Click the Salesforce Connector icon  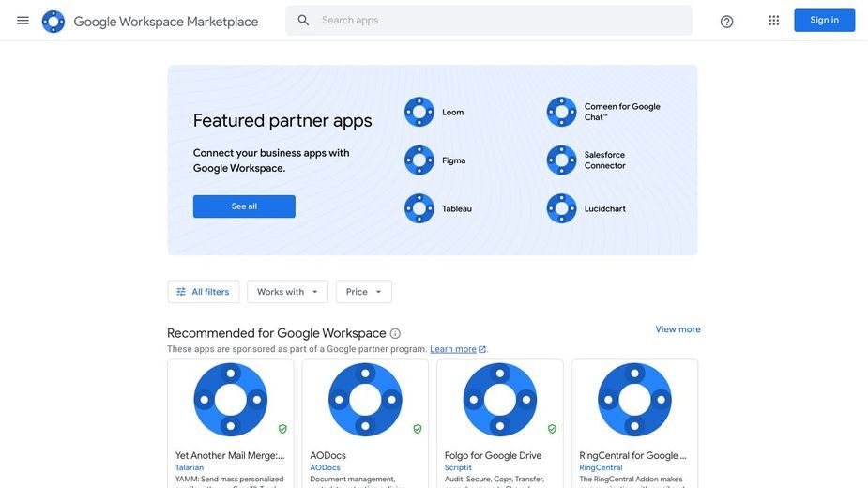pos(561,160)
